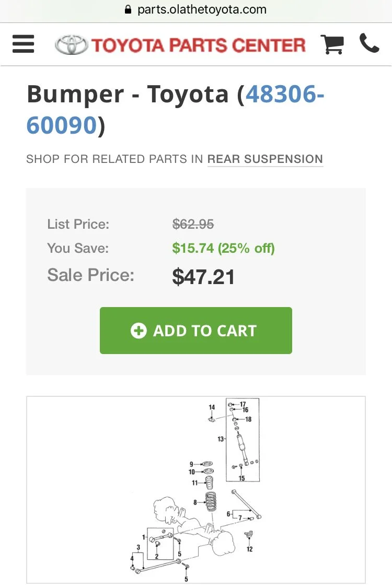Open the Rear Suspension related parts link
392x588 pixels.
(265, 159)
